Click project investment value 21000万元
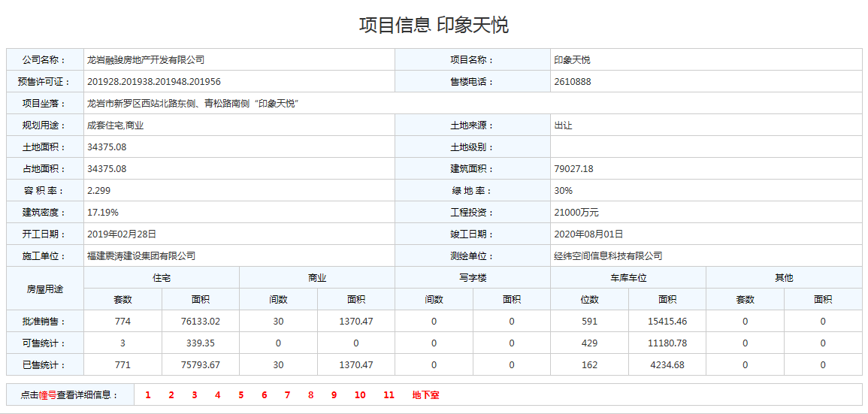This screenshot has width=868, height=414. (x=576, y=213)
